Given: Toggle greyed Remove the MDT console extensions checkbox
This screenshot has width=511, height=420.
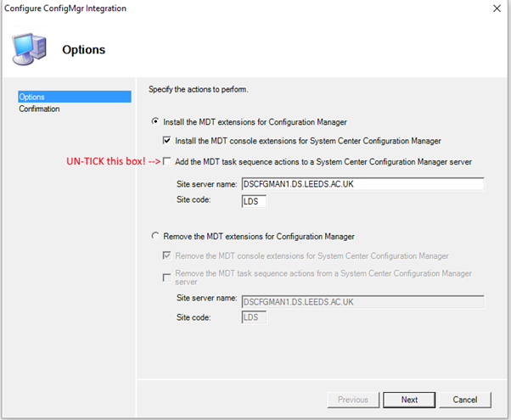Looking at the screenshot, I should coord(166,255).
